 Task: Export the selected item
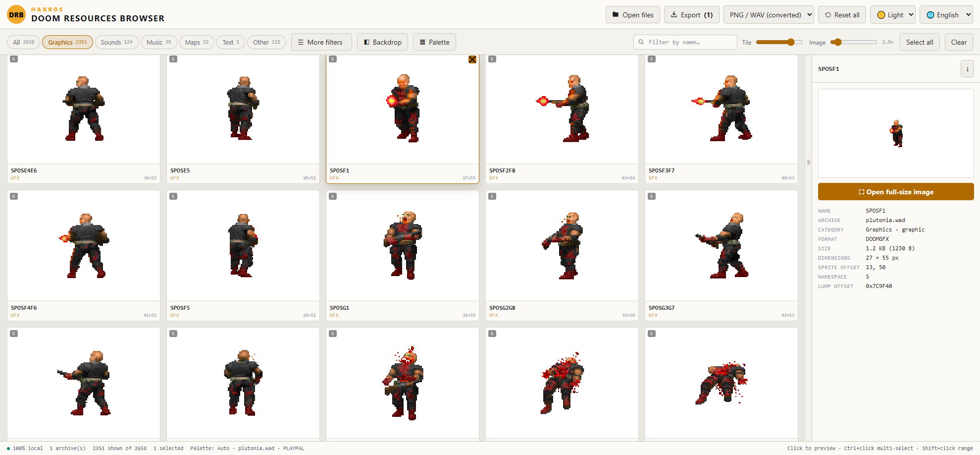[x=692, y=15]
